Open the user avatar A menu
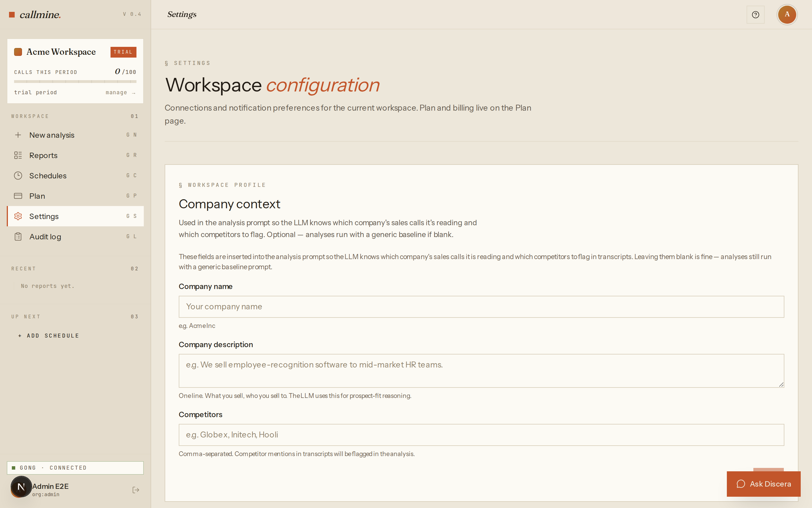Screen dimensions: 812x508 787,14
